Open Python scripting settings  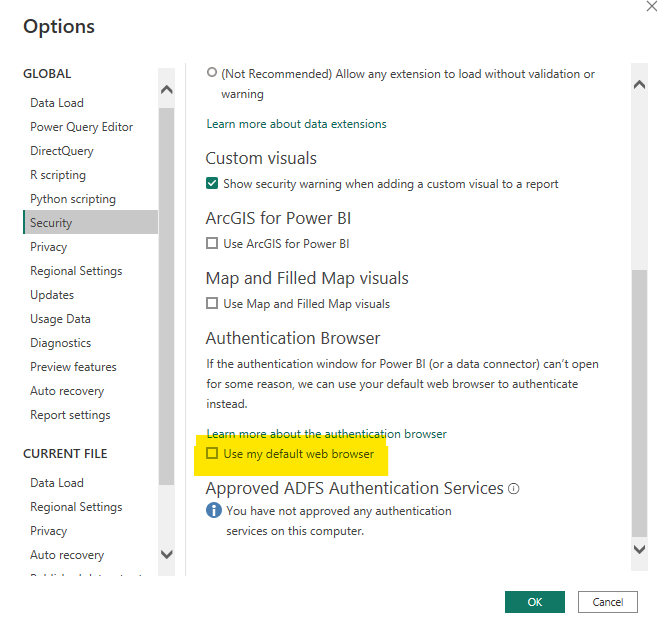point(73,199)
